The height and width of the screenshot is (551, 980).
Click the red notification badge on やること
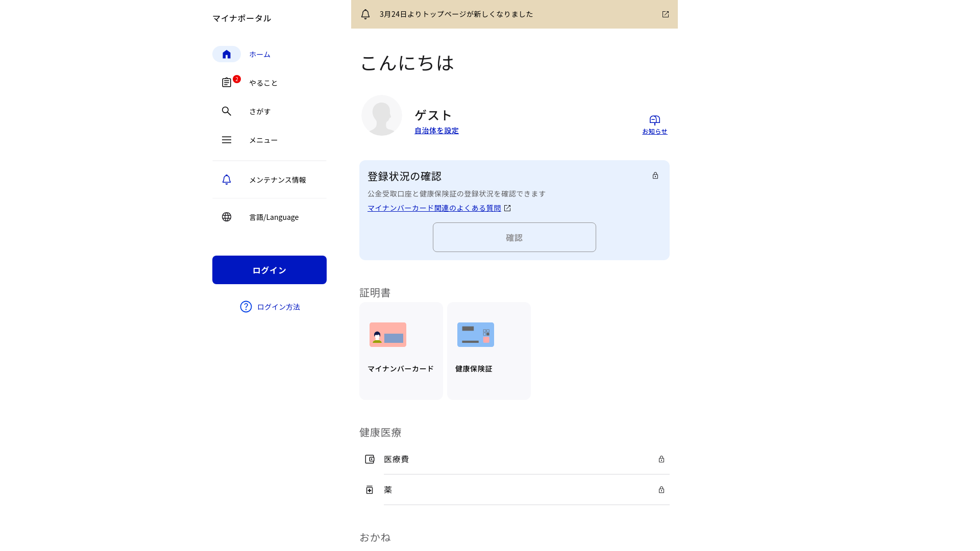point(237,79)
